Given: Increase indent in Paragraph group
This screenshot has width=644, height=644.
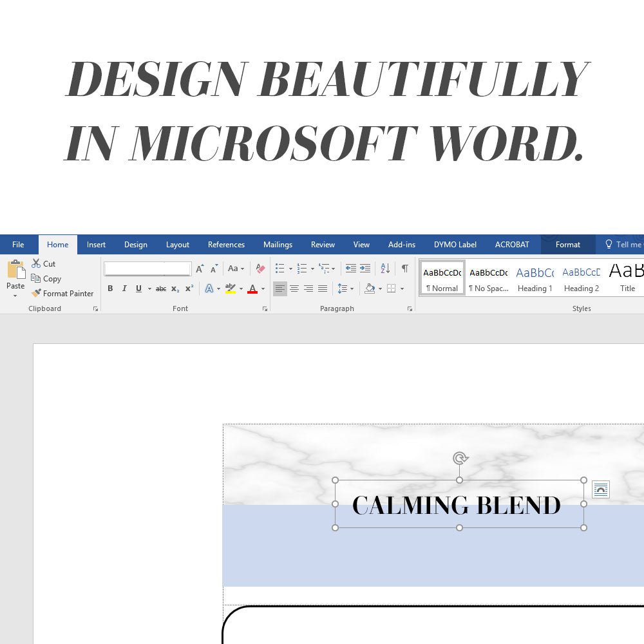Looking at the screenshot, I should point(365,269).
